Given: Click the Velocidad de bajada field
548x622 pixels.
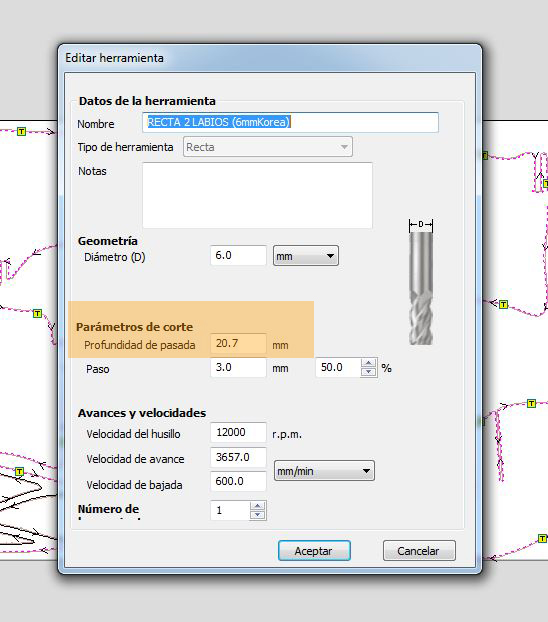Looking at the screenshot, I should (238, 481).
